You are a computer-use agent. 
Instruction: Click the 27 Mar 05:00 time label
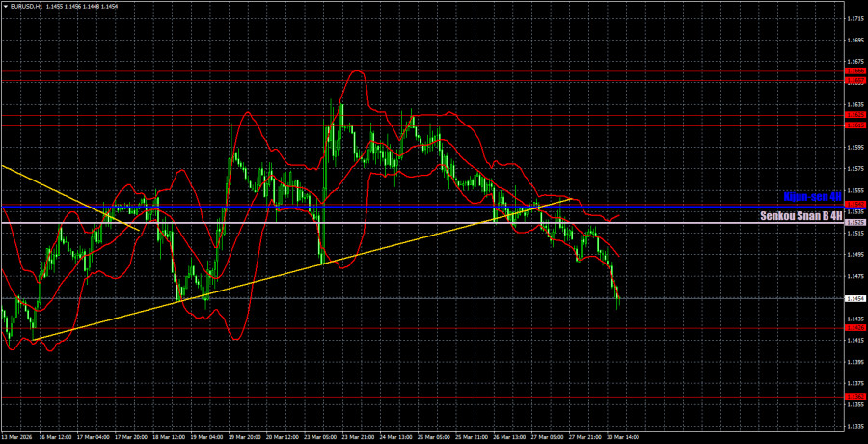click(547, 437)
